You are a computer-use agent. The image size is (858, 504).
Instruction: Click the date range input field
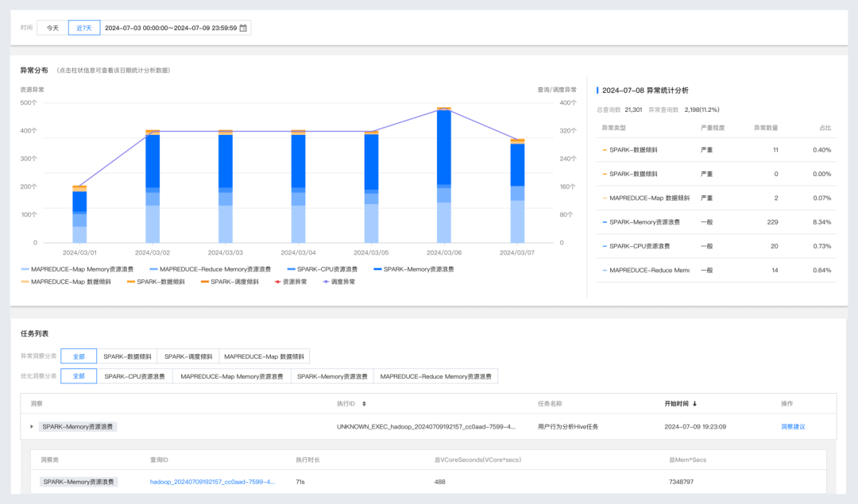(176, 28)
